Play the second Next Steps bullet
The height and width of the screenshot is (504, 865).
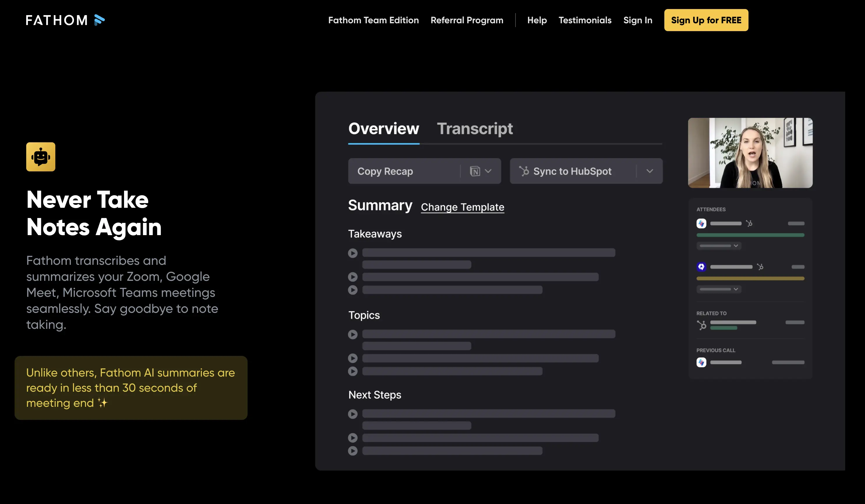pyautogui.click(x=352, y=438)
